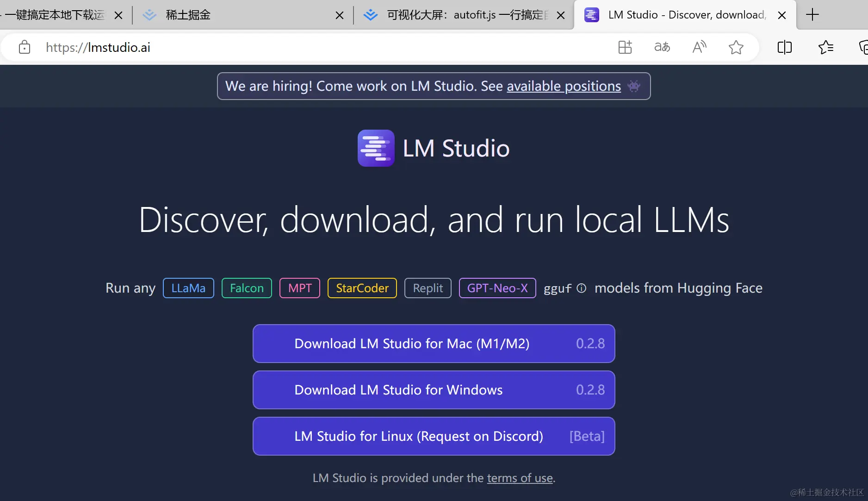Click the Replit model tag

pyautogui.click(x=428, y=288)
